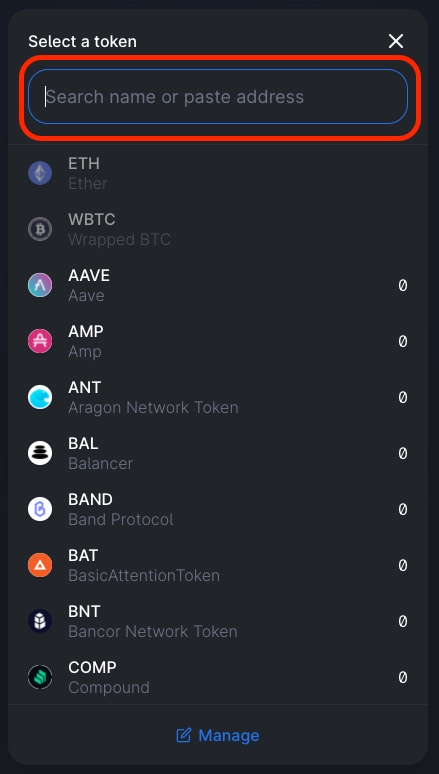Click the AAVE balance value

tap(403, 285)
